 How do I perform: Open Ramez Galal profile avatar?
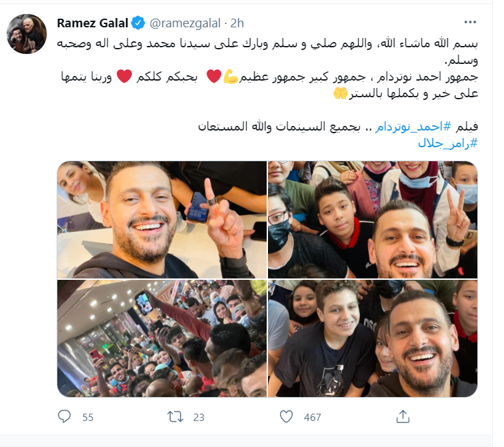pos(27,34)
